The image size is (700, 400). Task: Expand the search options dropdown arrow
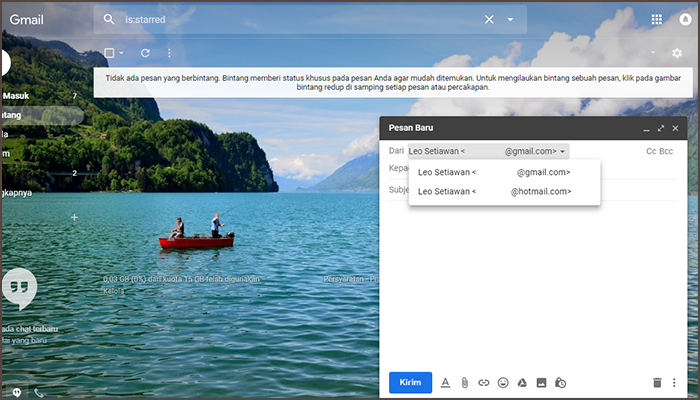click(x=510, y=19)
